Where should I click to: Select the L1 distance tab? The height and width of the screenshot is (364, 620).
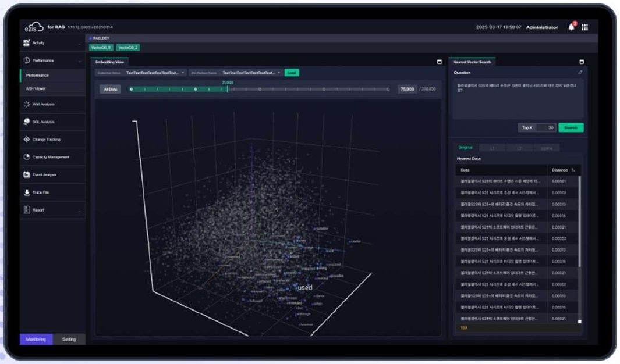click(493, 148)
